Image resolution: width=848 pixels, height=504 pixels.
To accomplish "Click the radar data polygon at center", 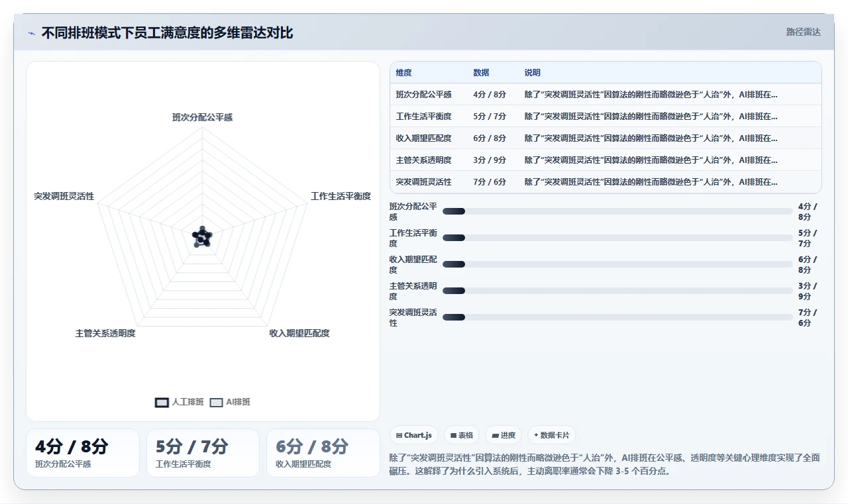I will pos(203,237).
